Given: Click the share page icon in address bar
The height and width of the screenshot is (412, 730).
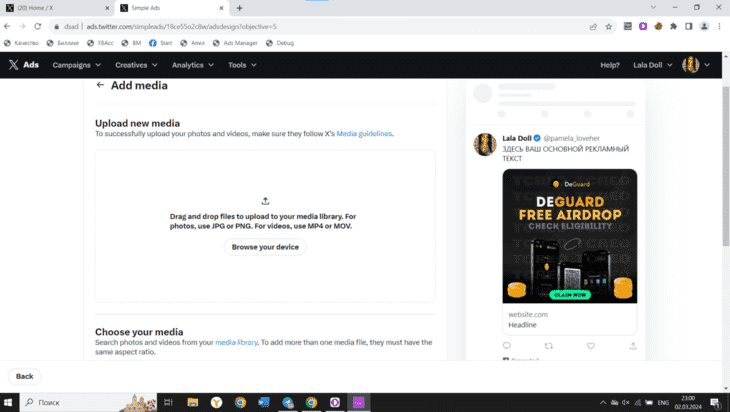Looking at the screenshot, I should coord(593,27).
